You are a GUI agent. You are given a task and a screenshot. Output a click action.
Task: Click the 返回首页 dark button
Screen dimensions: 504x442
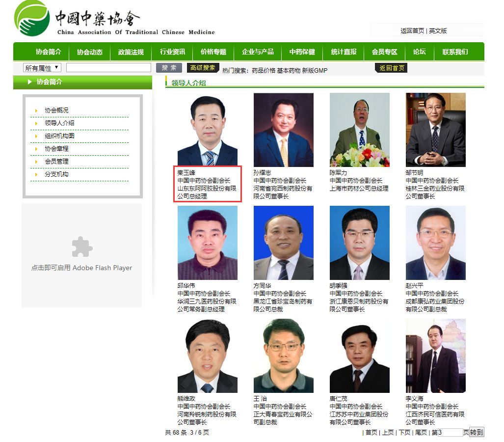tap(392, 68)
